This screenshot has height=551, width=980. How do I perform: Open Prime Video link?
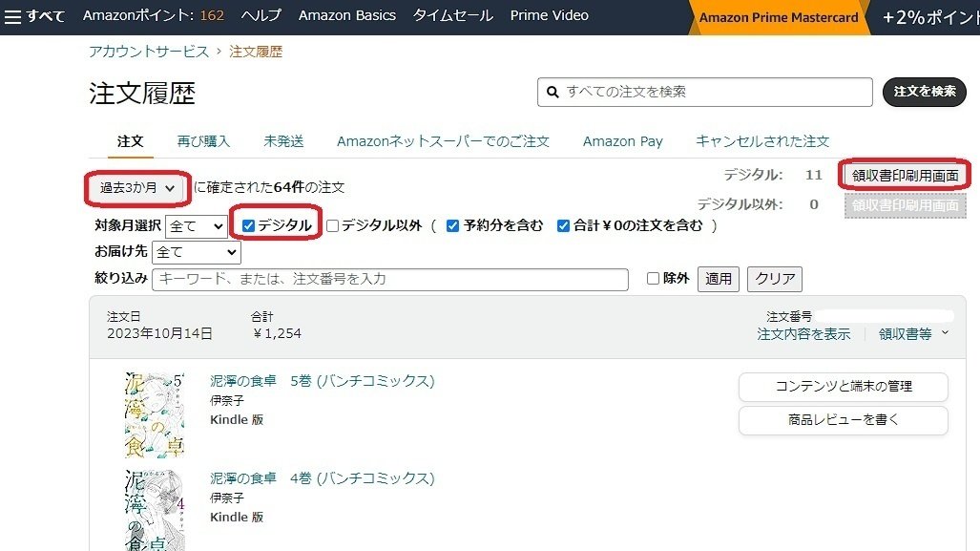tap(550, 15)
